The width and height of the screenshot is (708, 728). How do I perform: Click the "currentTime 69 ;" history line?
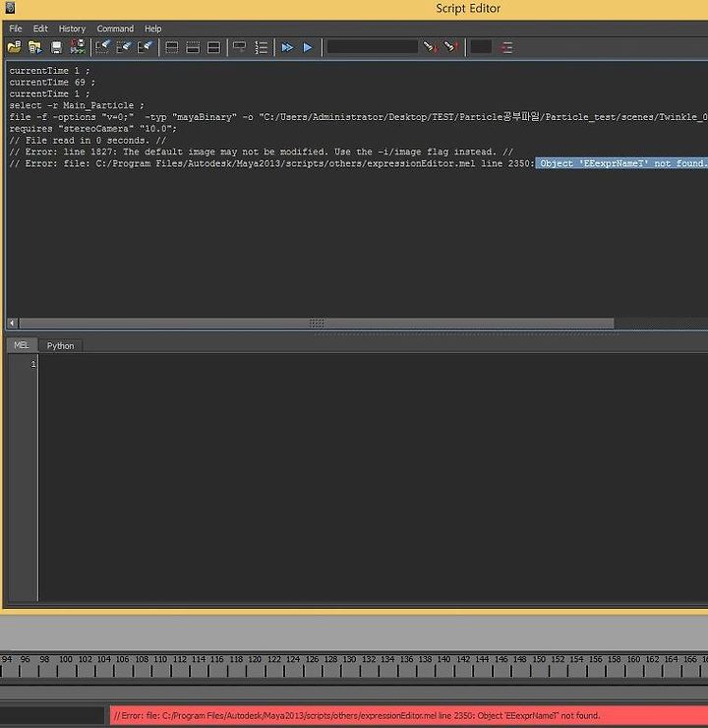[x=52, y=83]
